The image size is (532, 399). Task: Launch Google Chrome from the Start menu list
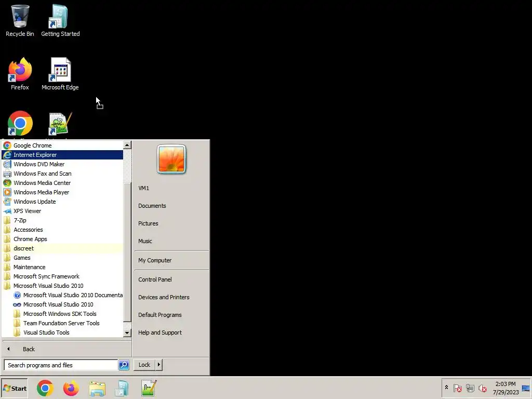coord(62,145)
